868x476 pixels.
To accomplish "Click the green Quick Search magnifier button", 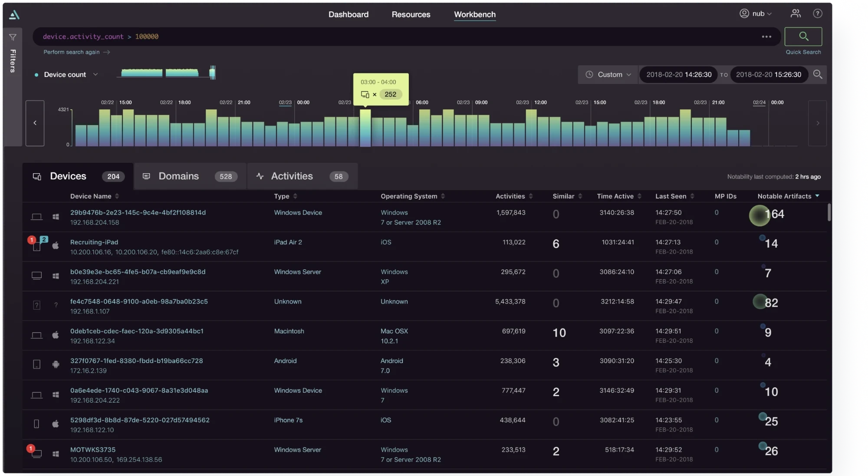I will click(x=803, y=36).
